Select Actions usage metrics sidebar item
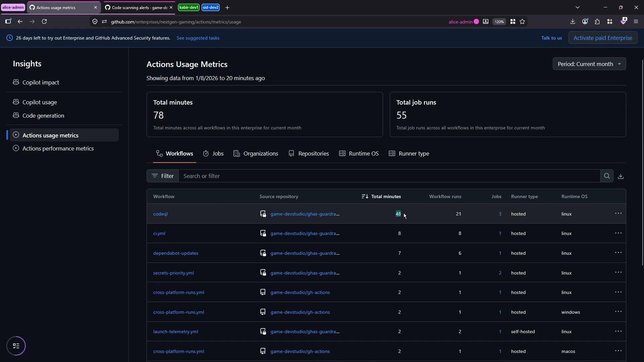This screenshot has height=362, width=644. tap(64, 135)
